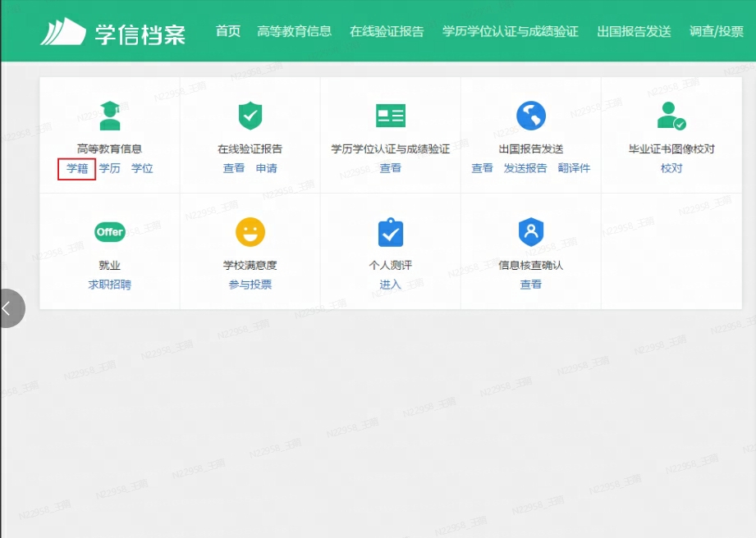This screenshot has height=538, width=756.
Task: Open the 学籍 link
Action: [77, 169]
